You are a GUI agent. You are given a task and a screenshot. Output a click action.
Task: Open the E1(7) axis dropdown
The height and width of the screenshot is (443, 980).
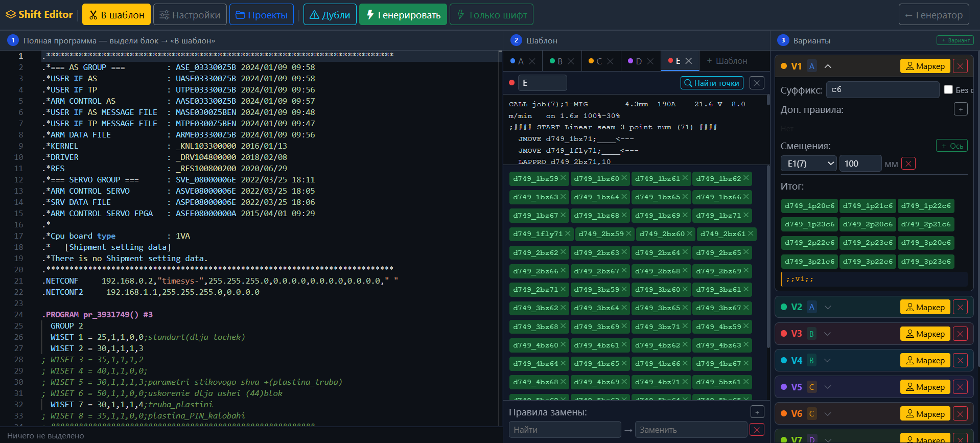808,164
